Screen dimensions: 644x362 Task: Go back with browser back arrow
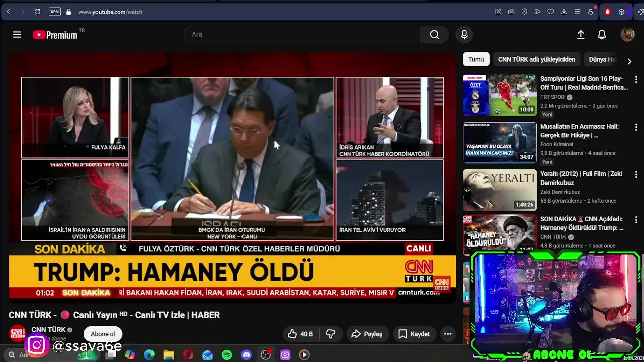click(x=9, y=12)
